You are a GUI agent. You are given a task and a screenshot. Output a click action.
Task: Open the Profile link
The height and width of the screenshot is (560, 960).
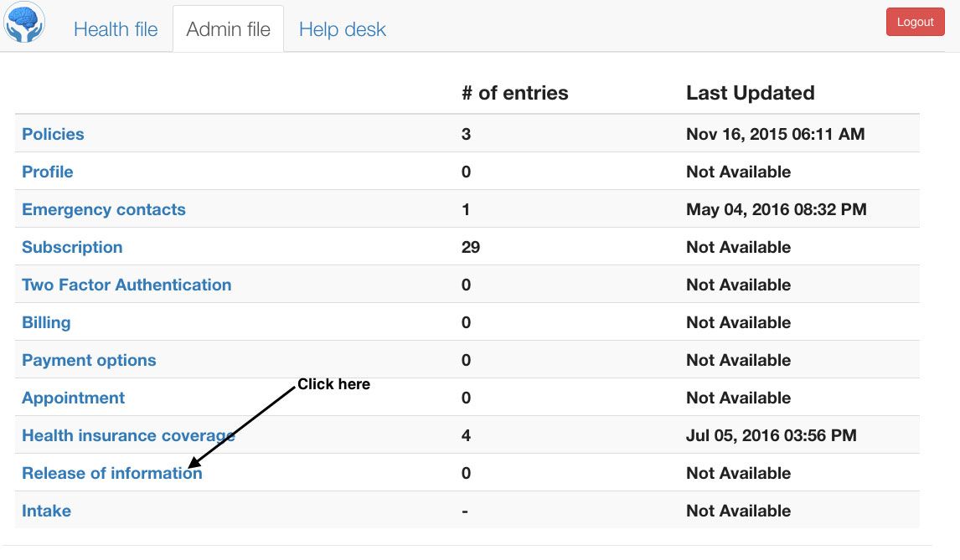click(x=48, y=172)
